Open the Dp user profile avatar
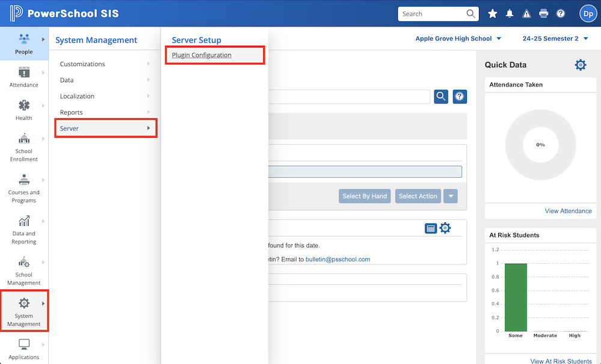 [x=587, y=14]
